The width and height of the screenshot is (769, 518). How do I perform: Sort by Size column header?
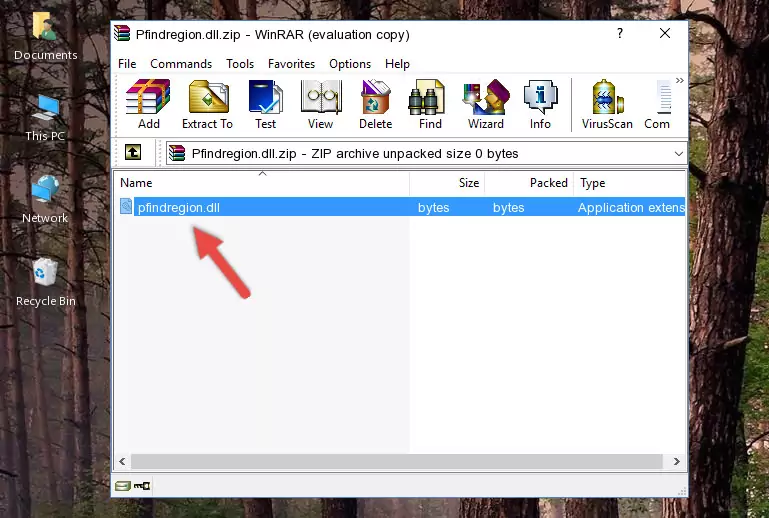pyautogui.click(x=447, y=182)
